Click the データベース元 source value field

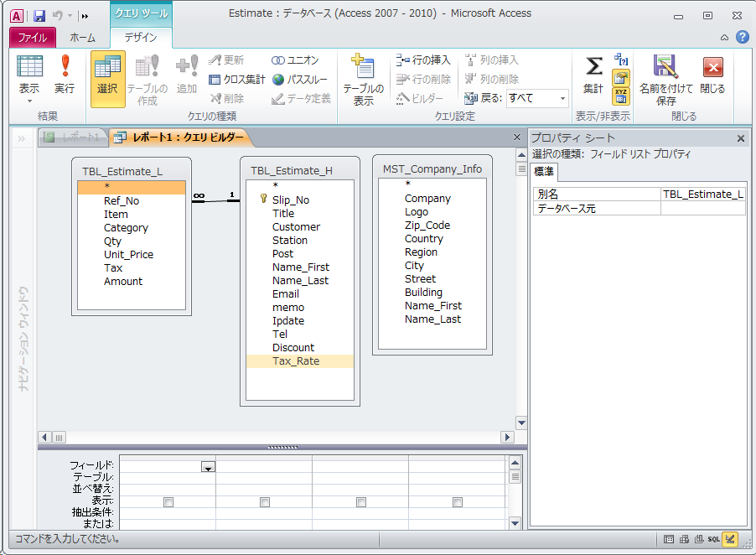click(x=702, y=208)
